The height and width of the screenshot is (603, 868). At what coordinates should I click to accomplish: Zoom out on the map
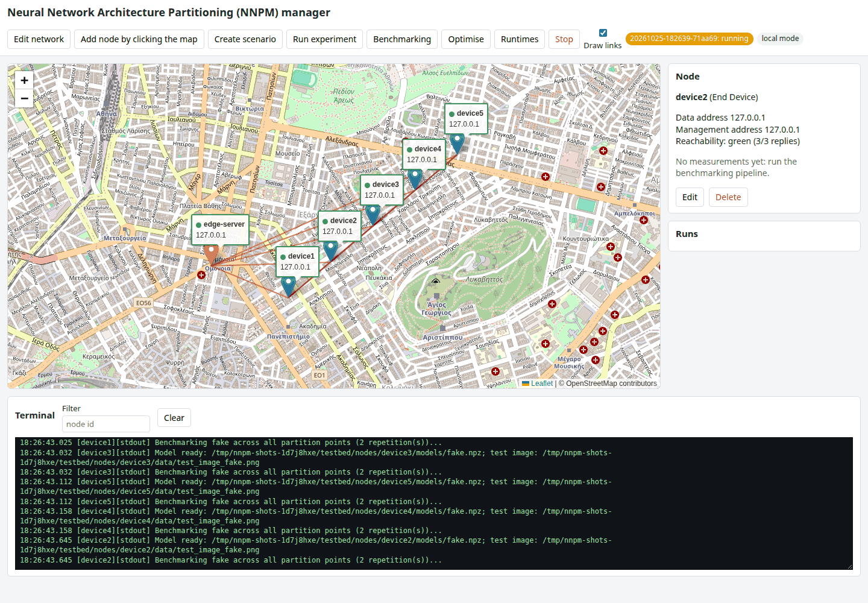click(x=24, y=98)
